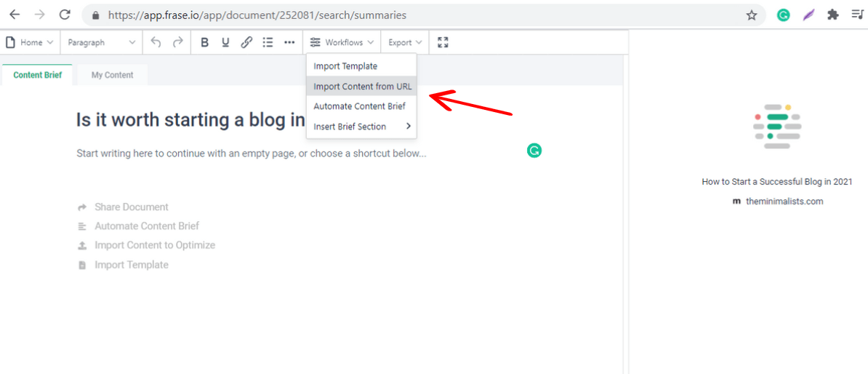Click the Import Template shortcut text
This screenshot has width=868, height=374.
click(x=132, y=265)
